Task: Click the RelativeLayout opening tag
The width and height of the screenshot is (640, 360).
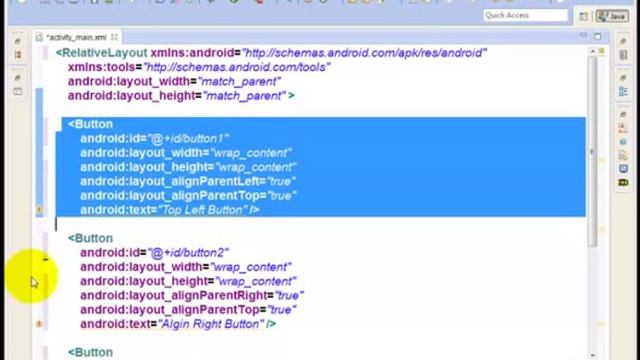Action: click(x=102, y=53)
